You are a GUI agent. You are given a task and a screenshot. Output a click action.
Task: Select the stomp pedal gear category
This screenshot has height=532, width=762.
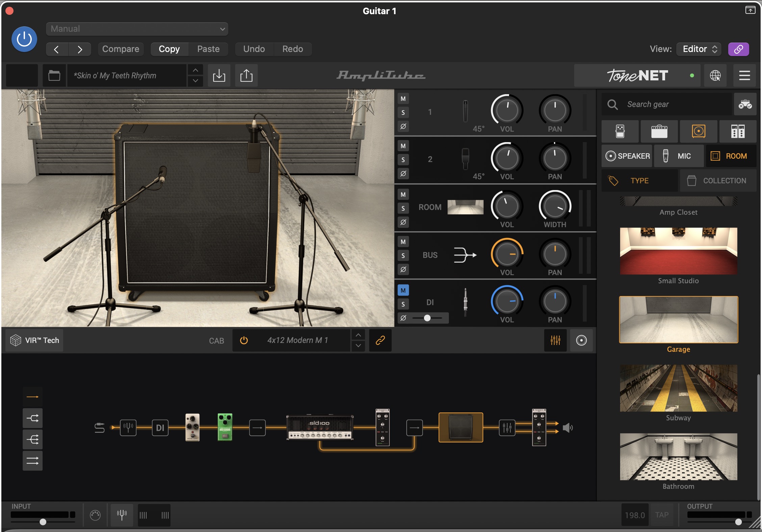620,131
